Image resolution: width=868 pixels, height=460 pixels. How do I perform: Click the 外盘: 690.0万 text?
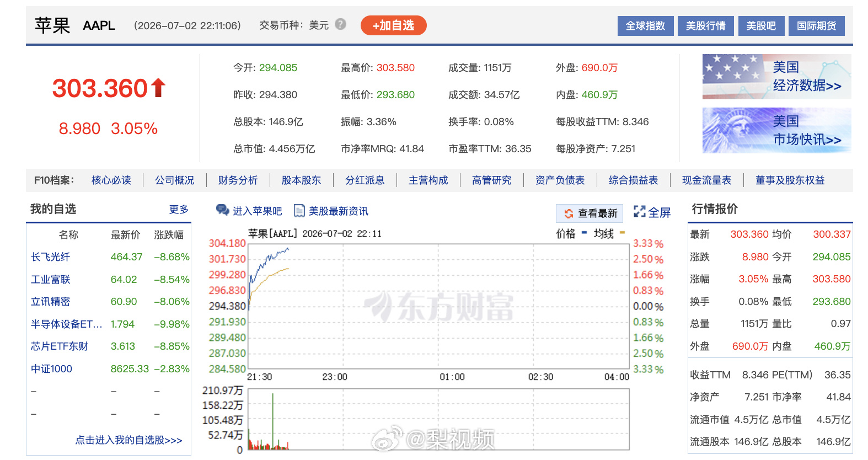pyautogui.click(x=587, y=68)
